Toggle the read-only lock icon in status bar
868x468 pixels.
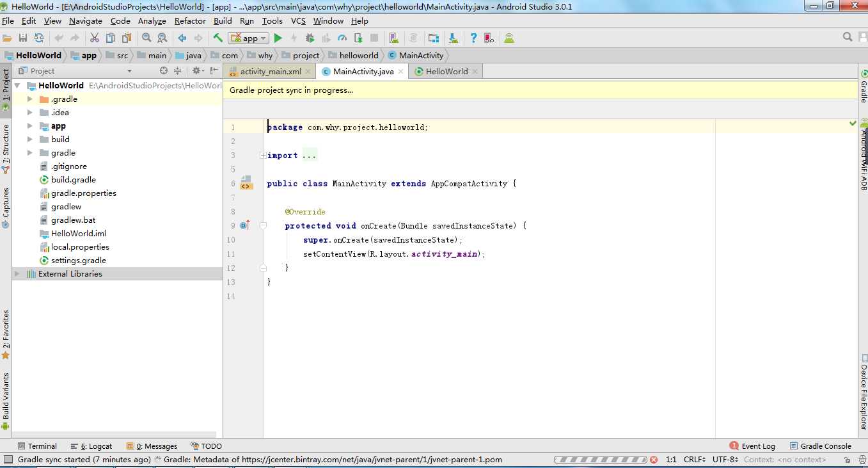tap(846, 460)
